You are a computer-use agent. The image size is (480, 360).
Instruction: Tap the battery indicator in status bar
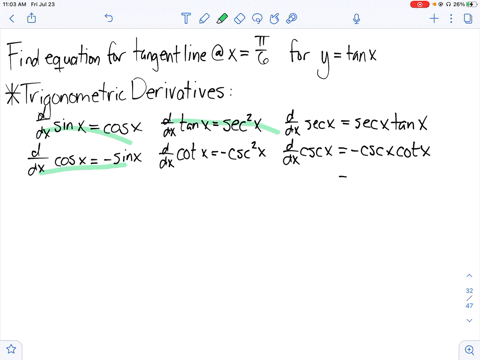472,4
